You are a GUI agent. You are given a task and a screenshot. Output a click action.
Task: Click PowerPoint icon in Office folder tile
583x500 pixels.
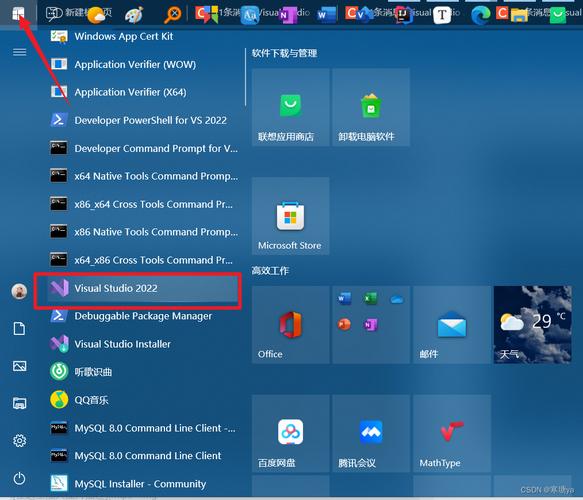pyautogui.click(x=344, y=325)
